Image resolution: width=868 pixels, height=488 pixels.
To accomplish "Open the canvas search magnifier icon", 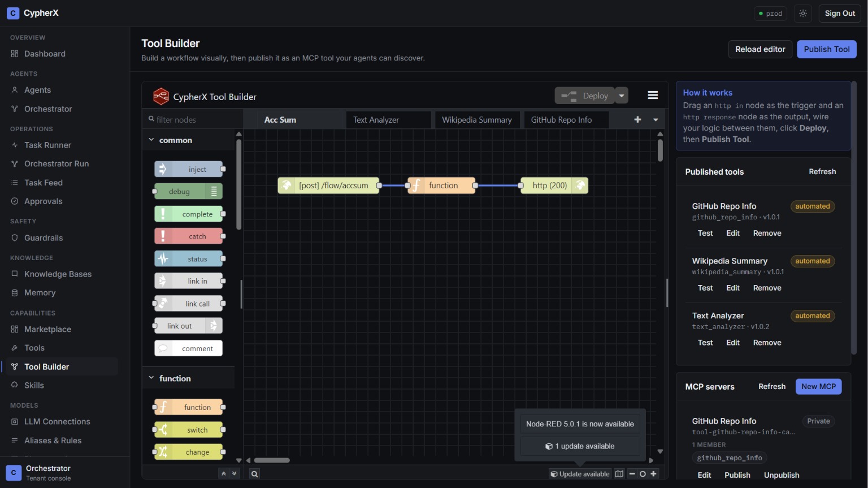I will pos(254,474).
